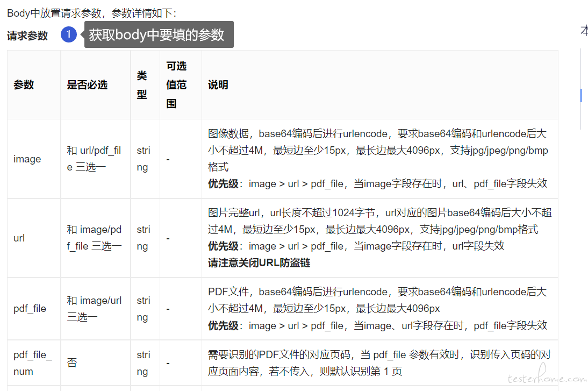Viewport: 588px width, 391px height.
Task: Click the '和 image/url 三选一' cell
Action: pyautogui.click(x=94, y=309)
